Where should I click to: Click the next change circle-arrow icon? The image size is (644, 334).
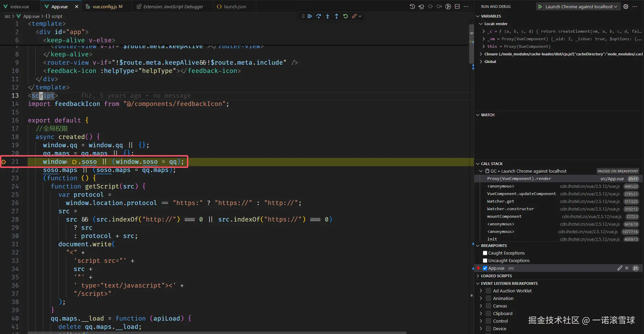[x=439, y=7]
